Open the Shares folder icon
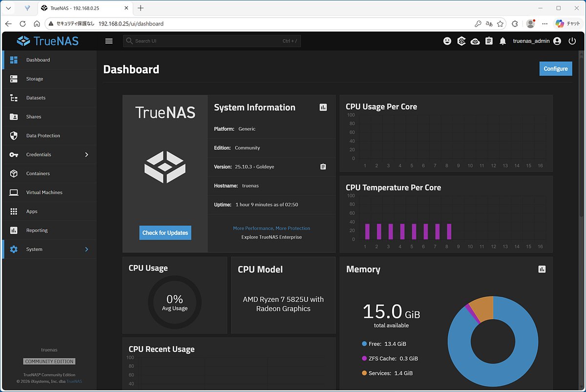 coord(14,117)
